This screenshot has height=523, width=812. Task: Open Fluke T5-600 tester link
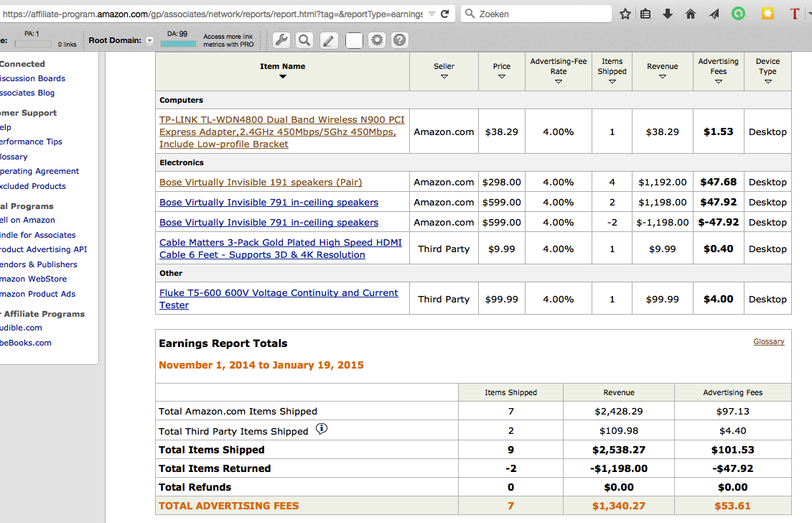pyautogui.click(x=279, y=299)
